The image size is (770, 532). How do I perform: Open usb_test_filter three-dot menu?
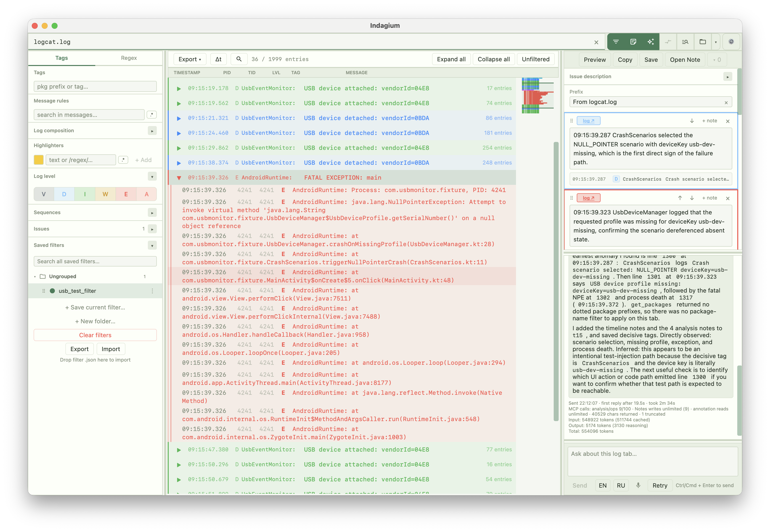click(x=152, y=291)
